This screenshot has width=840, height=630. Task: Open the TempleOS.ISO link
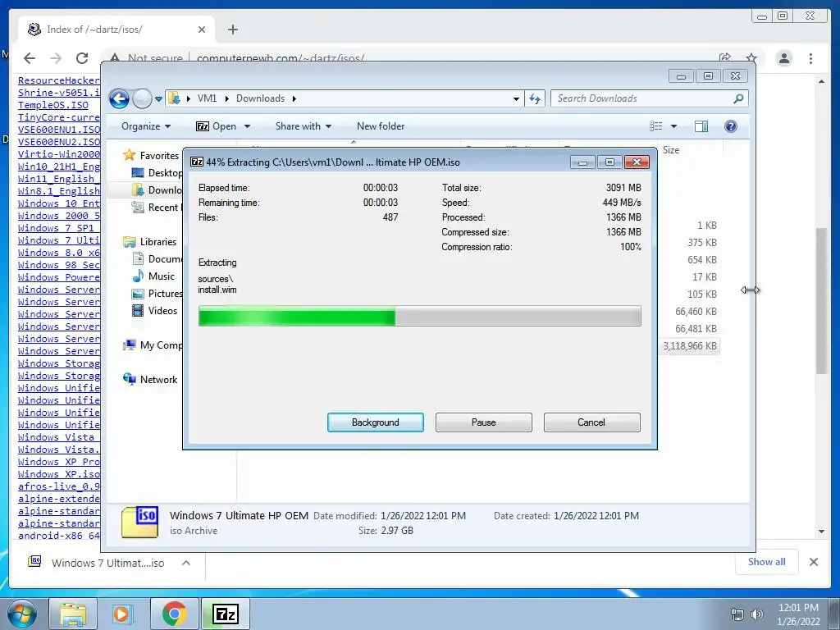tap(53, 105)
